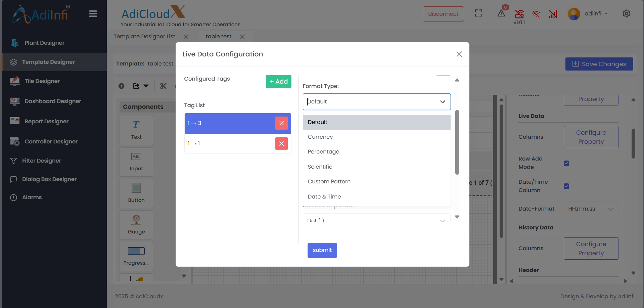Click the hamburger menu icon in sidebar
This screenshot has height=308, width=644.
[93, 14]
